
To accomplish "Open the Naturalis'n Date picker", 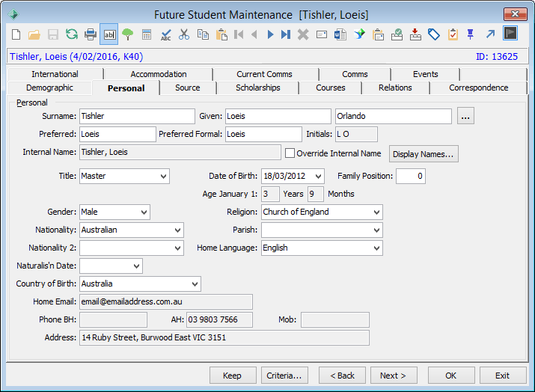I will pos(136,266).
